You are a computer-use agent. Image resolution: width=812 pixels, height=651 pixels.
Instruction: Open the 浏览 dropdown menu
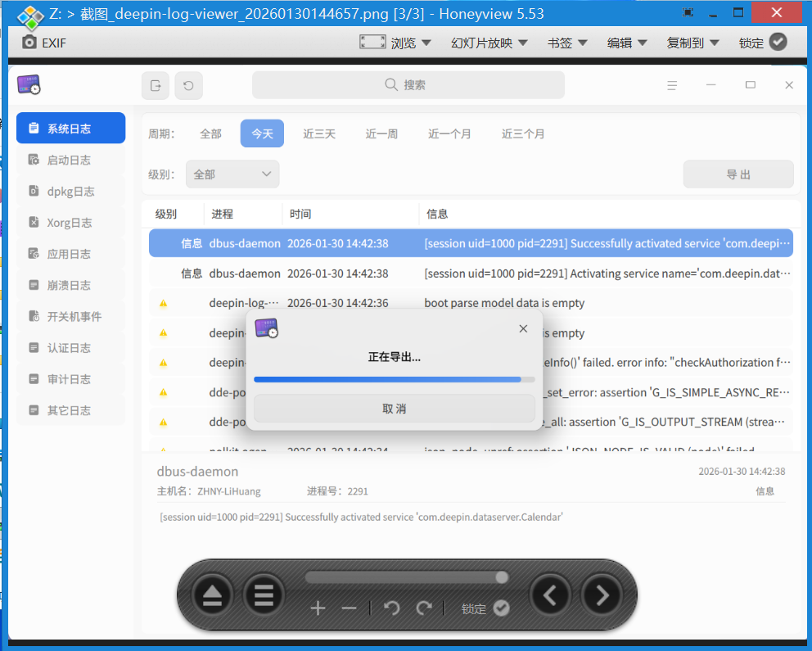[411, 43]
